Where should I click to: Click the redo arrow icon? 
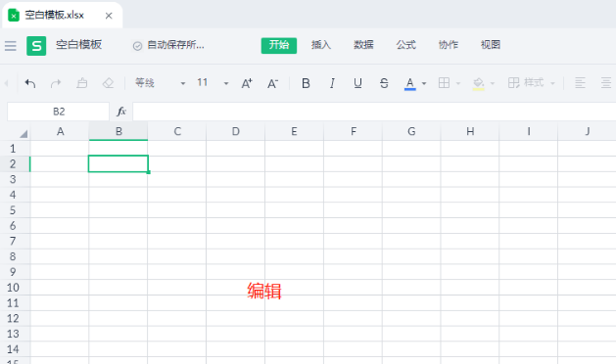[x=56, y=83]
